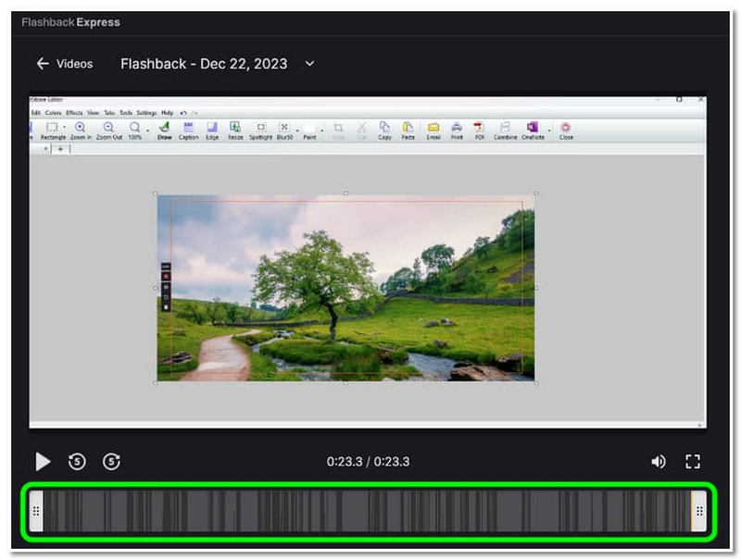Click the Spotlight tool icon
Image resolution: width=741 pixels, height=560 pixels.
click(260, 131)
